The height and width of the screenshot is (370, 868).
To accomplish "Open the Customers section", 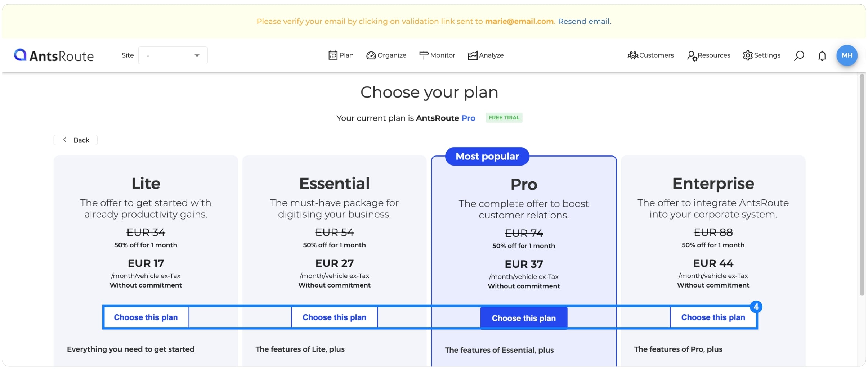I will coord(650,55).
